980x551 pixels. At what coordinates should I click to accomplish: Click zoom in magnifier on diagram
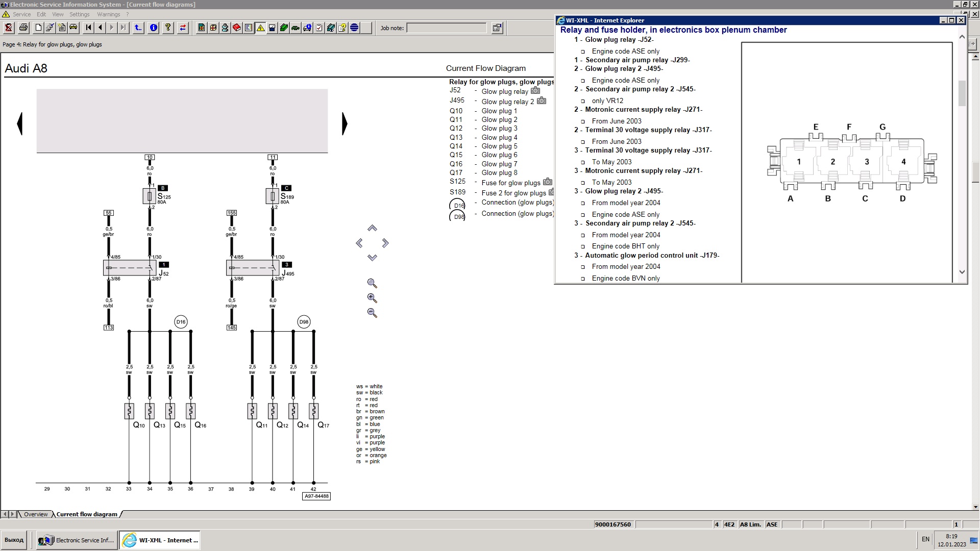pyautogui.click(x=372, y=298)
